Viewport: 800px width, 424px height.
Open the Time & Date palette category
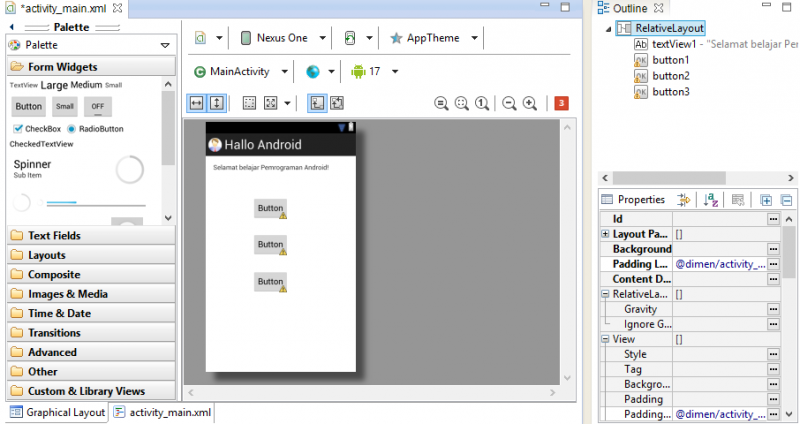91,313
